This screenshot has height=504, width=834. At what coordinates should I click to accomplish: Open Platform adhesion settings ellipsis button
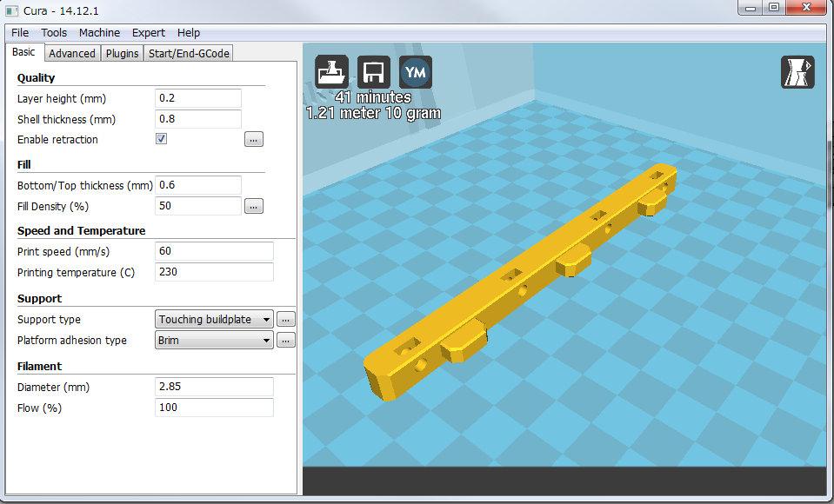coord(285,341)
